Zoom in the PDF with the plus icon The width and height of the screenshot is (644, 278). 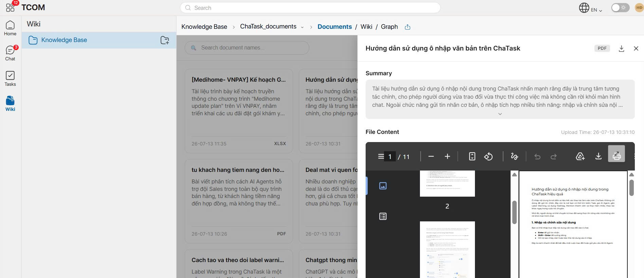tap(447, 156)
